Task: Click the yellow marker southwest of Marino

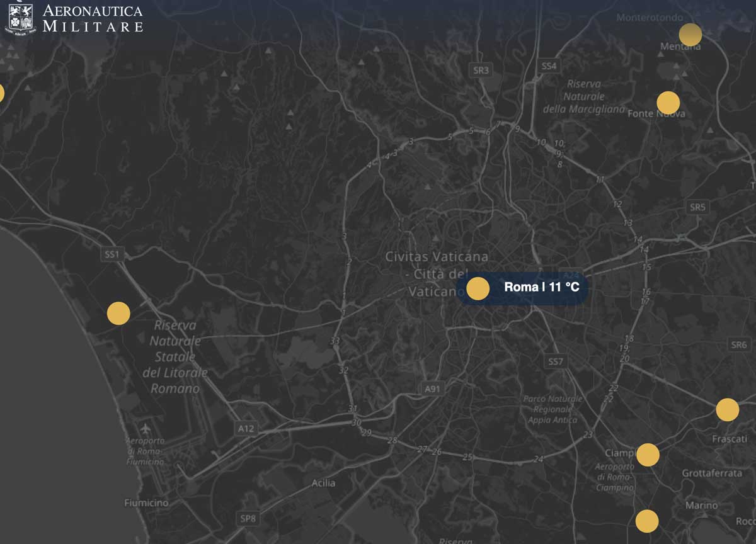Action: (646, 521)
